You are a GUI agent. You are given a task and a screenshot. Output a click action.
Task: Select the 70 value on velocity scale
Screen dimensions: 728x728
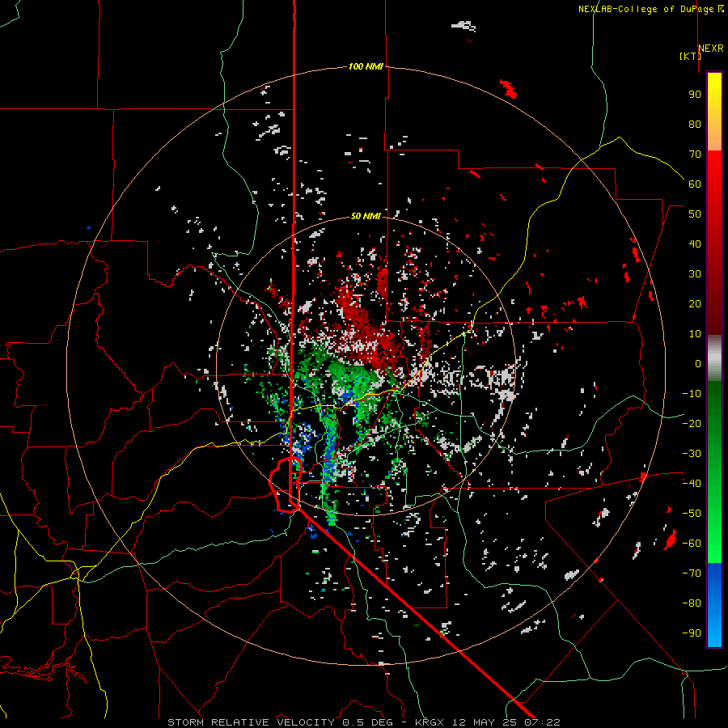tap(695, 154)
